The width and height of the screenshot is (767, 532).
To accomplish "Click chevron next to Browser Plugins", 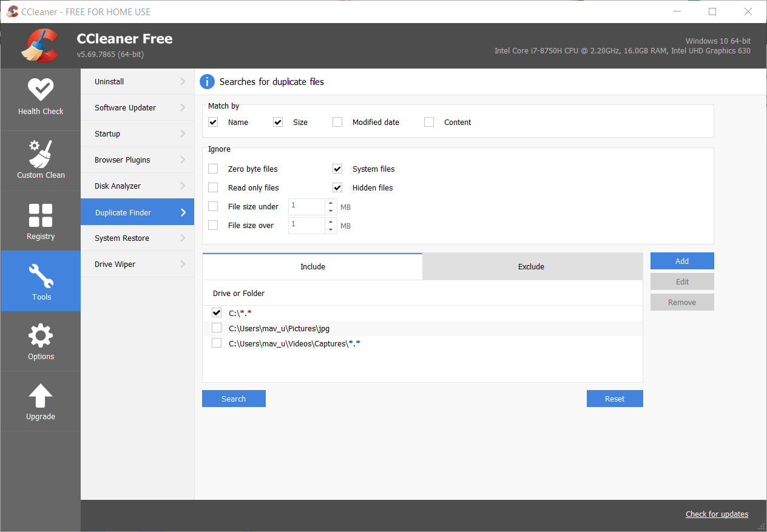I will click(x=183, y=160).
